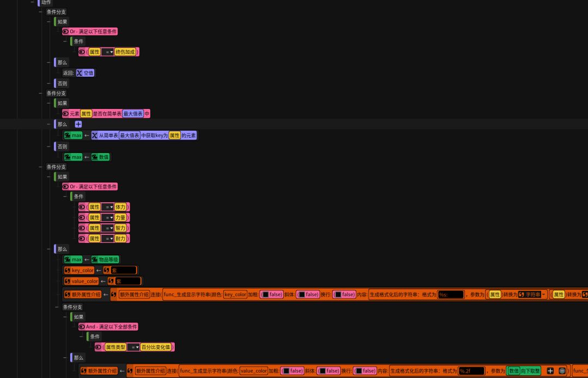Click the X icon on 从简单表 获取 block

[x=95, y=136]
